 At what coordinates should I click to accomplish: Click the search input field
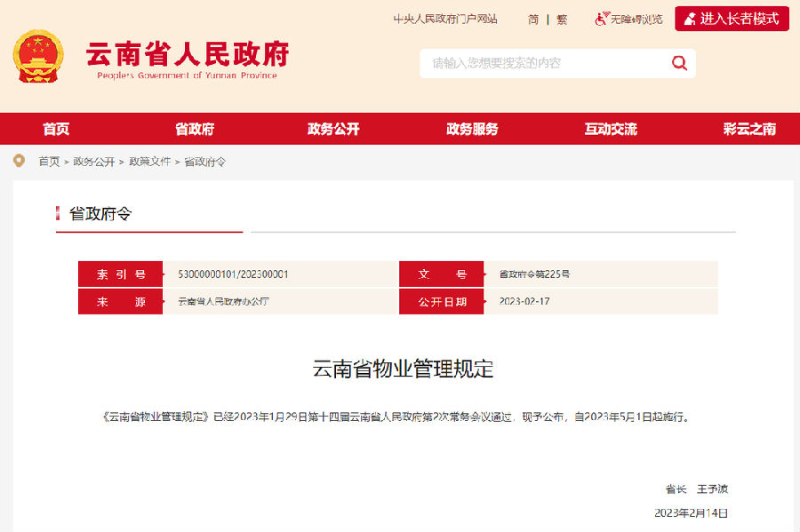tap(533, 63)
